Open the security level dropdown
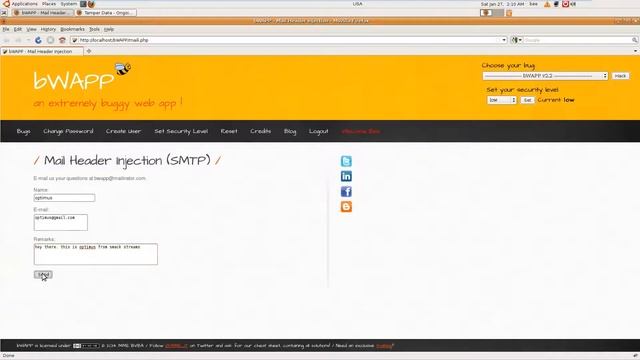The height and width of the screenshot is (360, 640). pos(502,100)
